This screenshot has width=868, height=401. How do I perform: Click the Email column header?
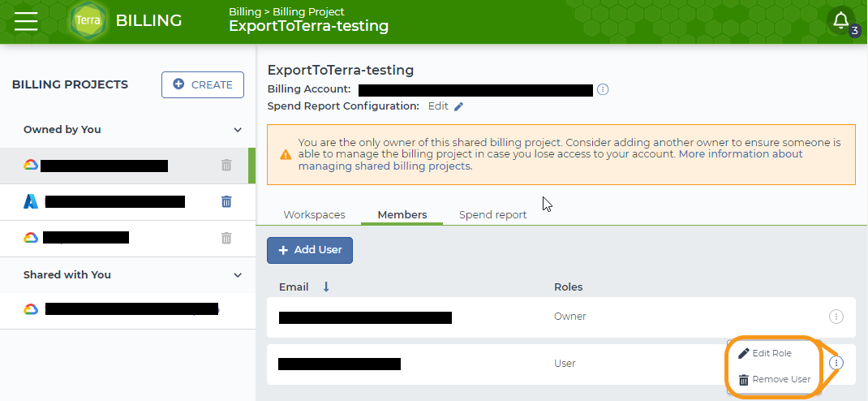click(x=294, y=287)
